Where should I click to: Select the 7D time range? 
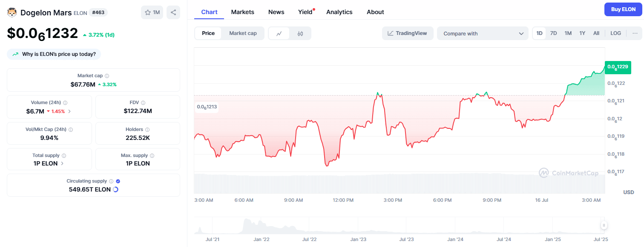click(553, 33)
